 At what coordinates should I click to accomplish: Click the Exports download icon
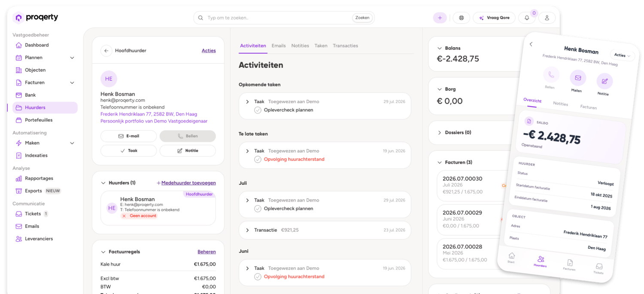(x=18, y=191)
